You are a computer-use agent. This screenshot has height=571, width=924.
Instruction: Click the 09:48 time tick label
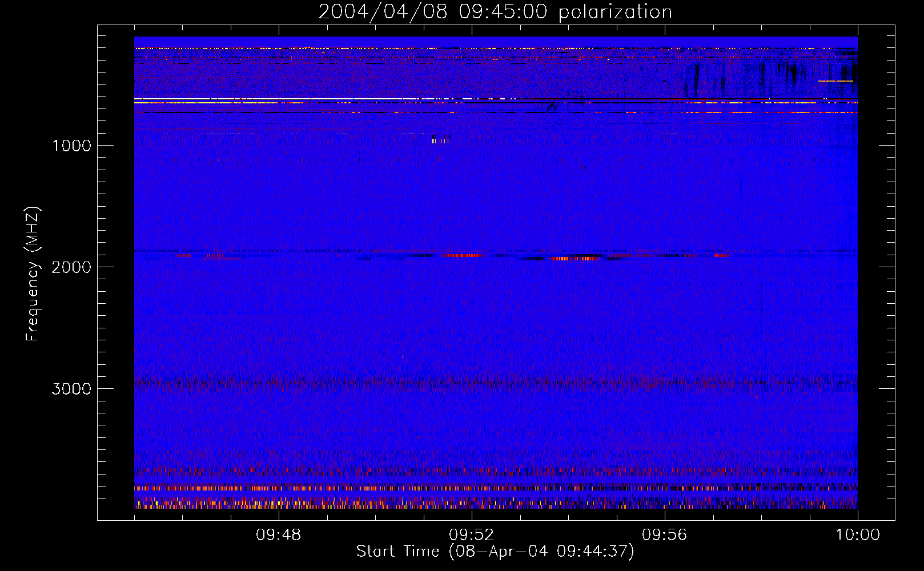click(278, 535)
